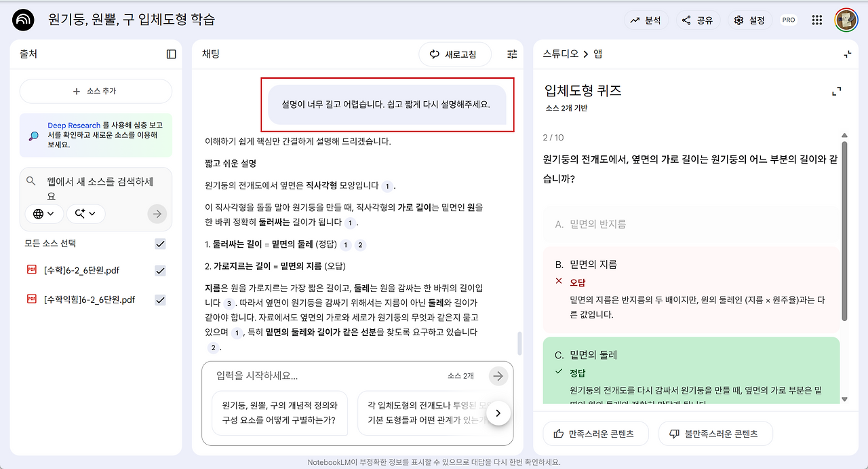The image size is (868, 469).
Task: Show the next suggested questions chevron
Action: [498, 413]
